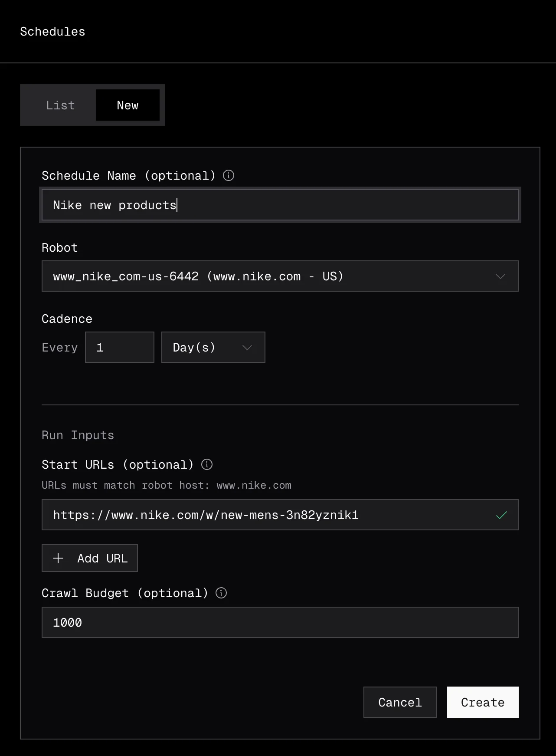Select the New tab
Viewport: 556px width, 756px height.
pos(128,105)
